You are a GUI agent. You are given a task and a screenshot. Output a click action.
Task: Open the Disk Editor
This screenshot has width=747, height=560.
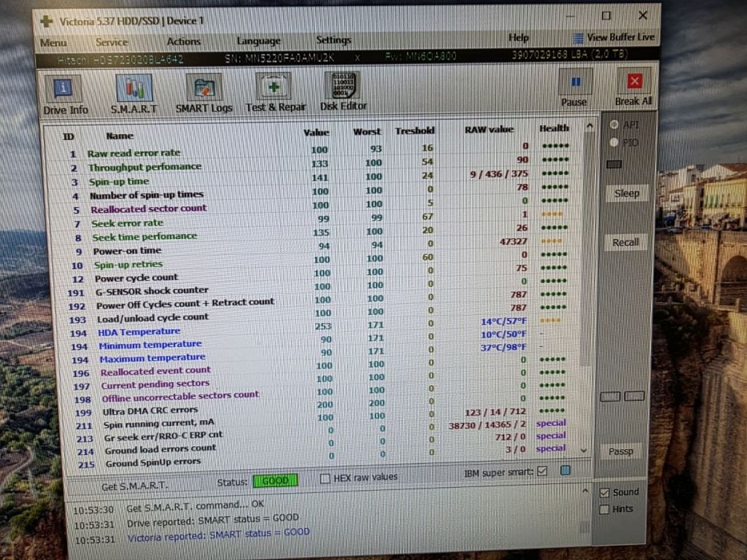click(343, 91)
